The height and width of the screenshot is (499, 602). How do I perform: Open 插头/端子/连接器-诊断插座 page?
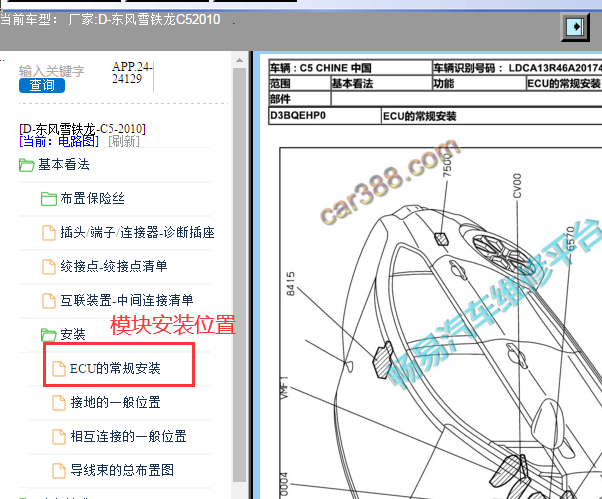[137, 233]
